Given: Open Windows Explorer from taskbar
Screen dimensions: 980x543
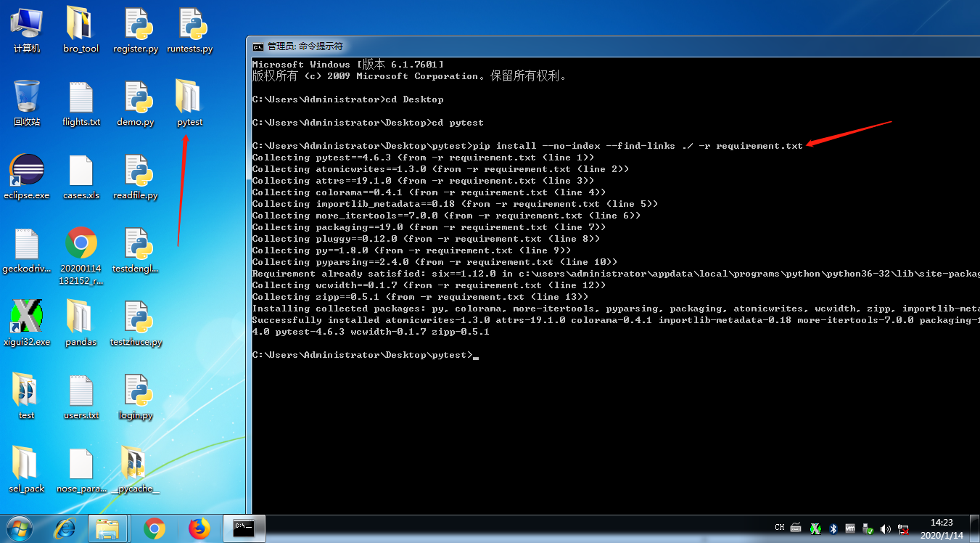Looking at the screenshot, I should [107, 528].
